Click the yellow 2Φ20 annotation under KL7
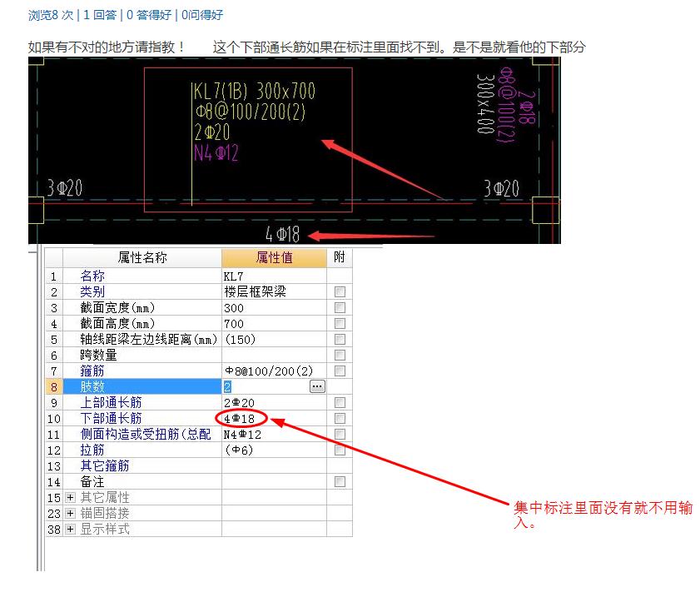The image size is (700, 592). (212, 132)
